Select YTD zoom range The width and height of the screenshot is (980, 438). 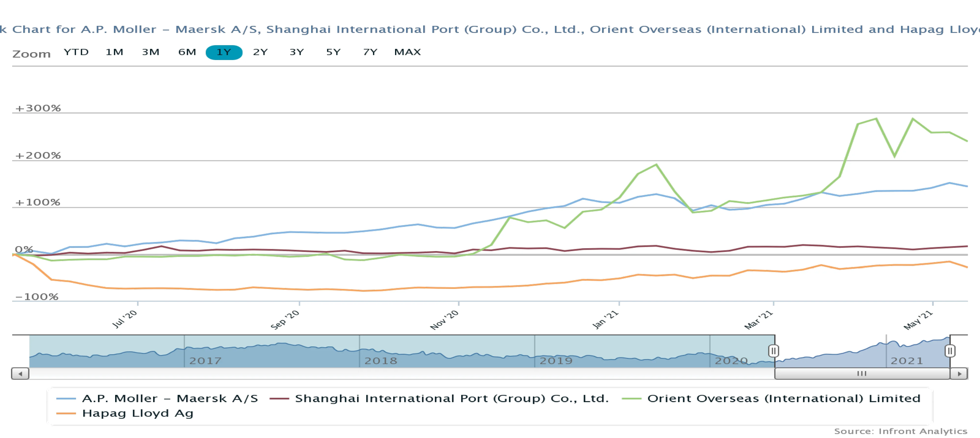76,52
